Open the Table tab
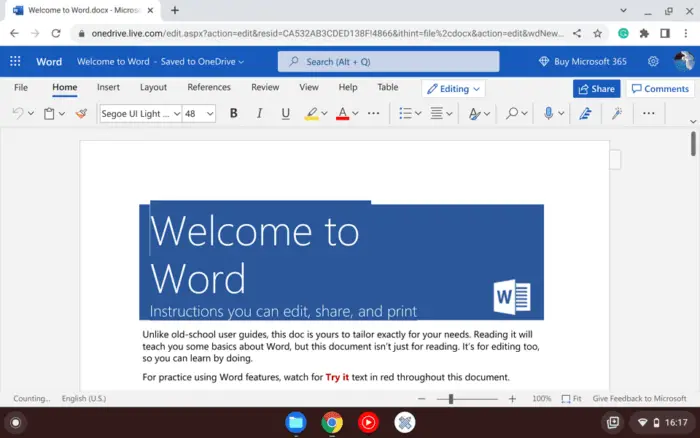Viewport: 700px width, 438px height. [388, 88]
